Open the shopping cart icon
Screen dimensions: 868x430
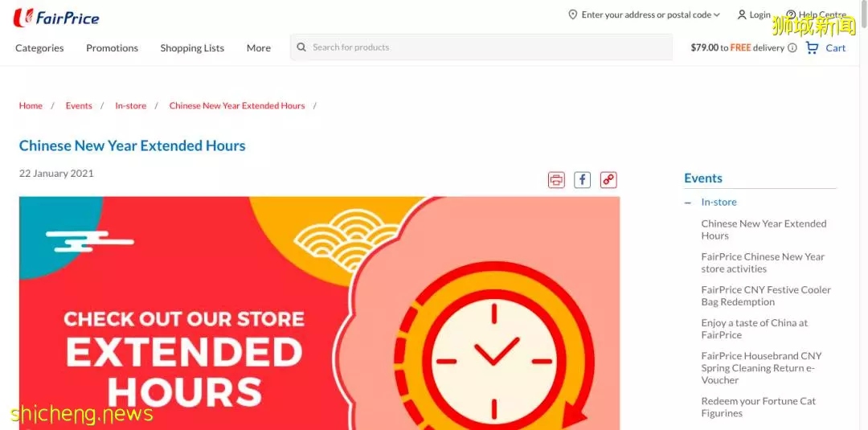click(x=812, y=48)
